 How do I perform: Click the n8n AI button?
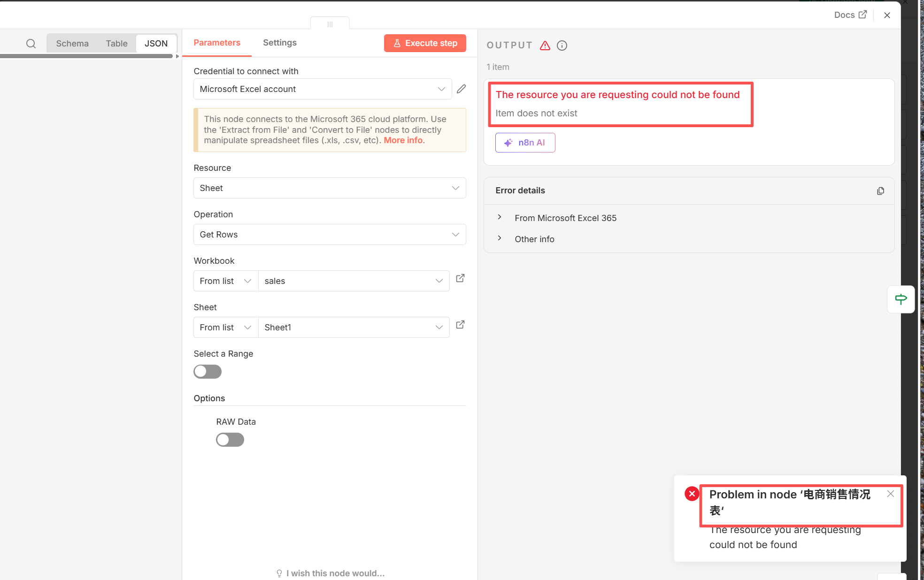[525, 143]
